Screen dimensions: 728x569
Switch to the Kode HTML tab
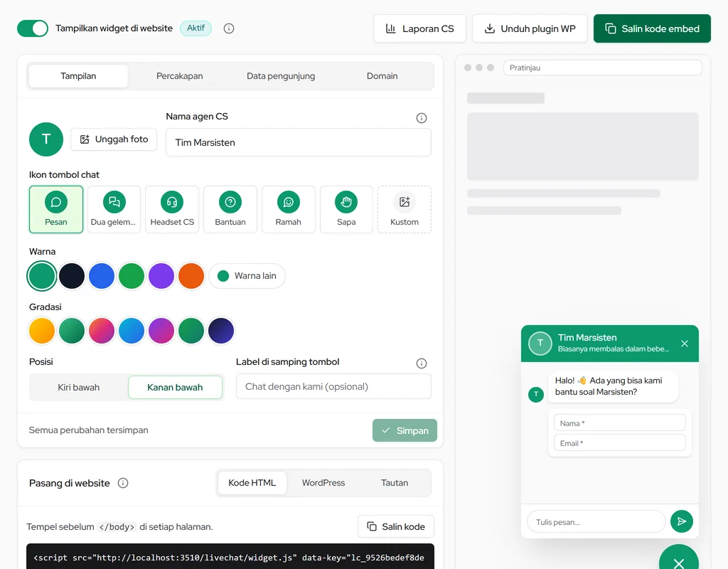(x=252, y=483)
